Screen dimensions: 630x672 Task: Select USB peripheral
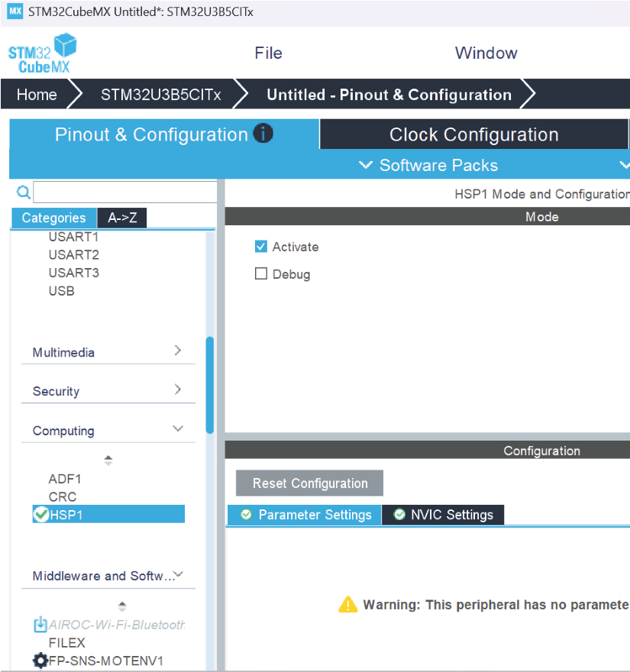[x=62, y=291]
